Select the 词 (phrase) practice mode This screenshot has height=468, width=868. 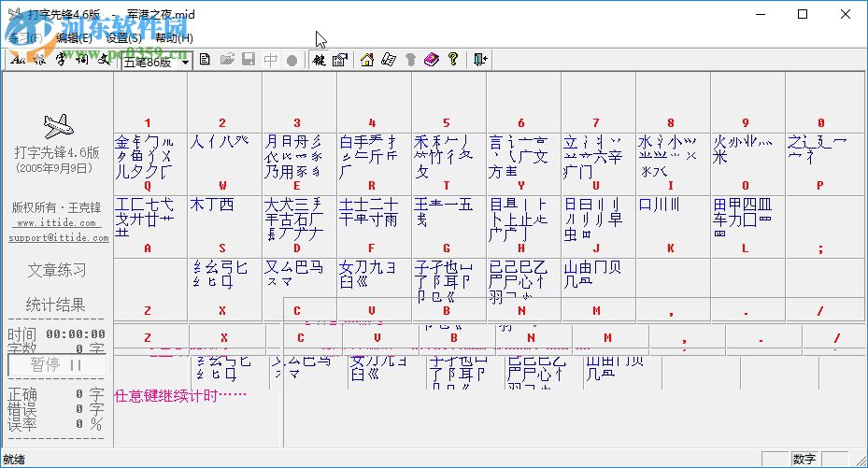click(x=82, y=59)
